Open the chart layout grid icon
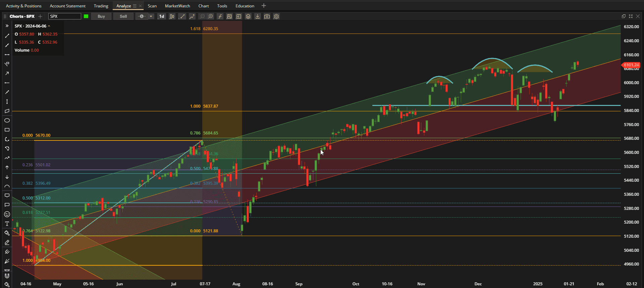 (239, 16)
